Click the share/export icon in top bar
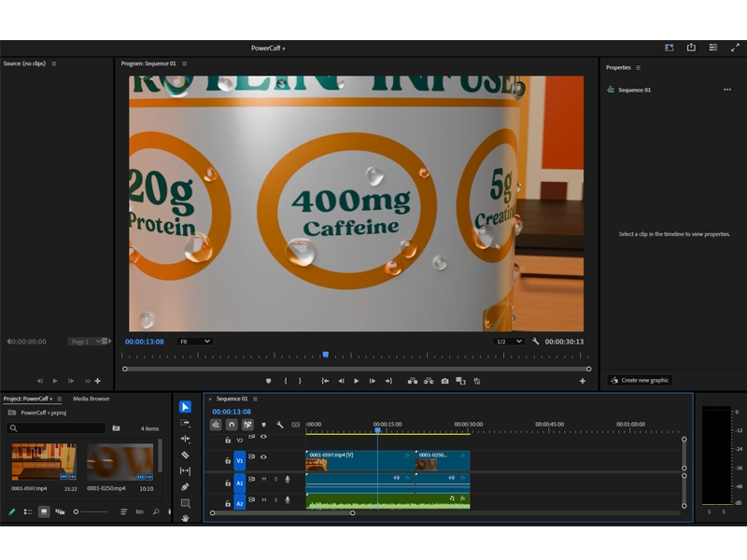 [x=691, y=48]
